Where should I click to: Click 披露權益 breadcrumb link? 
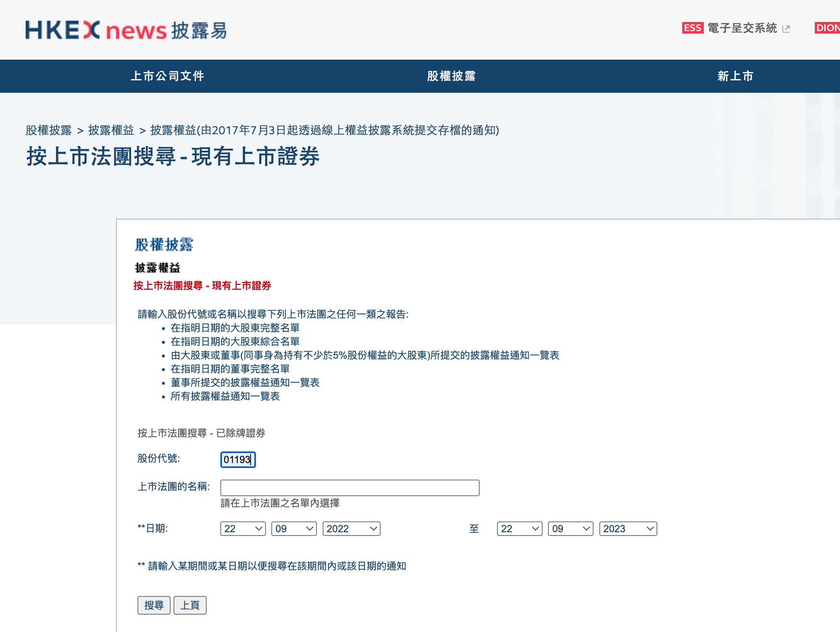111,130
